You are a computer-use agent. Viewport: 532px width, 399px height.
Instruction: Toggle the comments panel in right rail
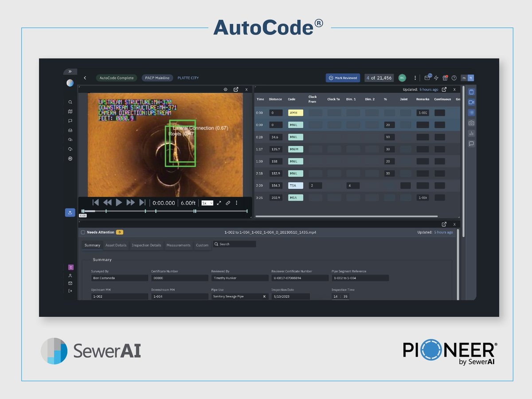point(471,144)
